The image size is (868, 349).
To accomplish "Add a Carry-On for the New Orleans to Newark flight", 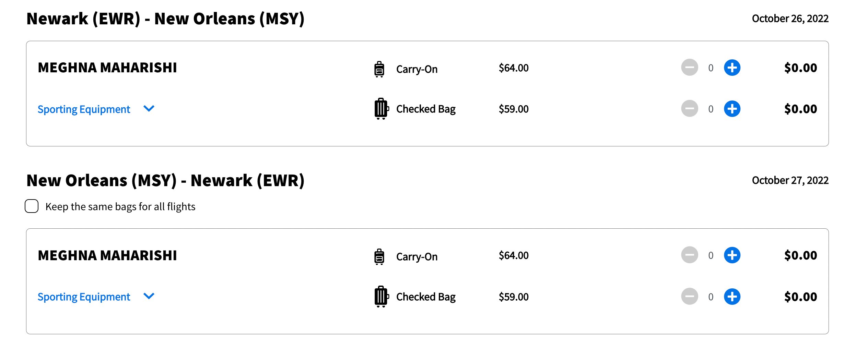I will point(732,255).
